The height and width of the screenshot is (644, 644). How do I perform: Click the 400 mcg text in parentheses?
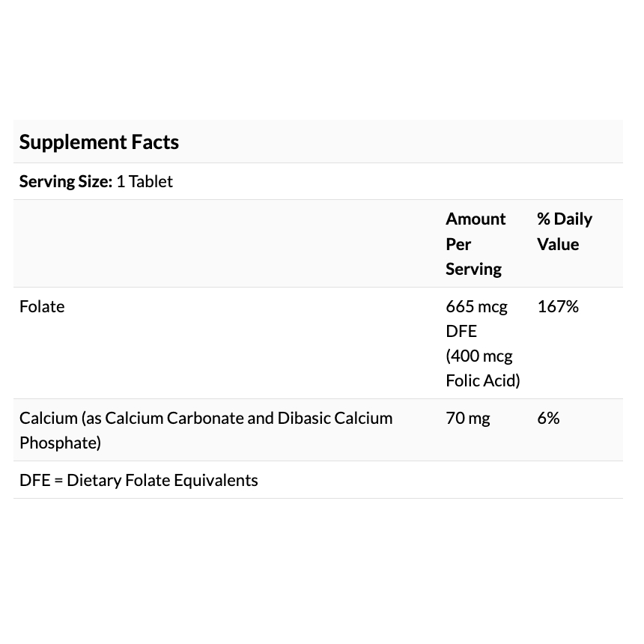click(x=479, y=356)
